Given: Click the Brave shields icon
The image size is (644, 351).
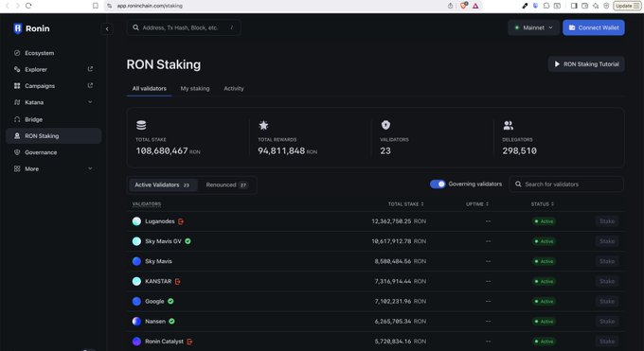Looking at the screenshot, I should [464, 6].
